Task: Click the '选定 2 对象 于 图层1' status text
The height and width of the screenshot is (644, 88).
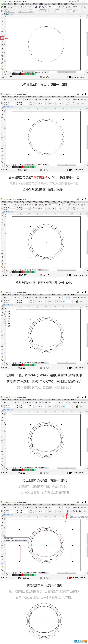Action: coord(24,578)
